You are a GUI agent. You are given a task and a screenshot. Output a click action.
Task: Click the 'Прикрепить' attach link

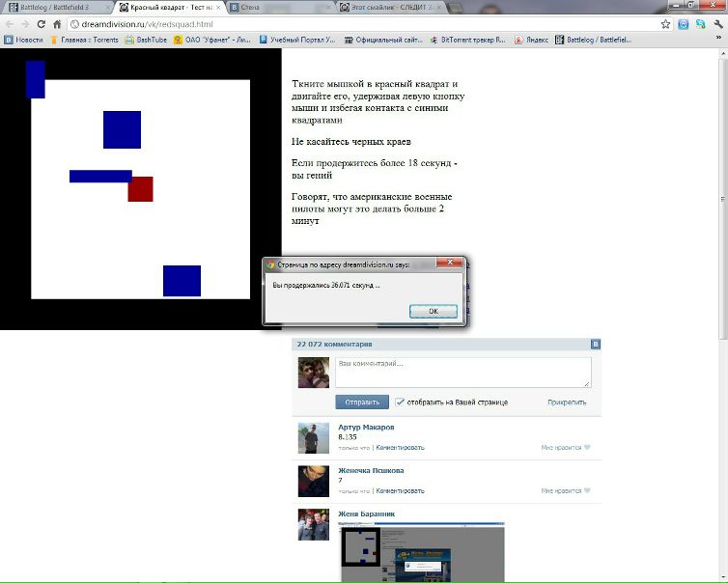point(566,403)
